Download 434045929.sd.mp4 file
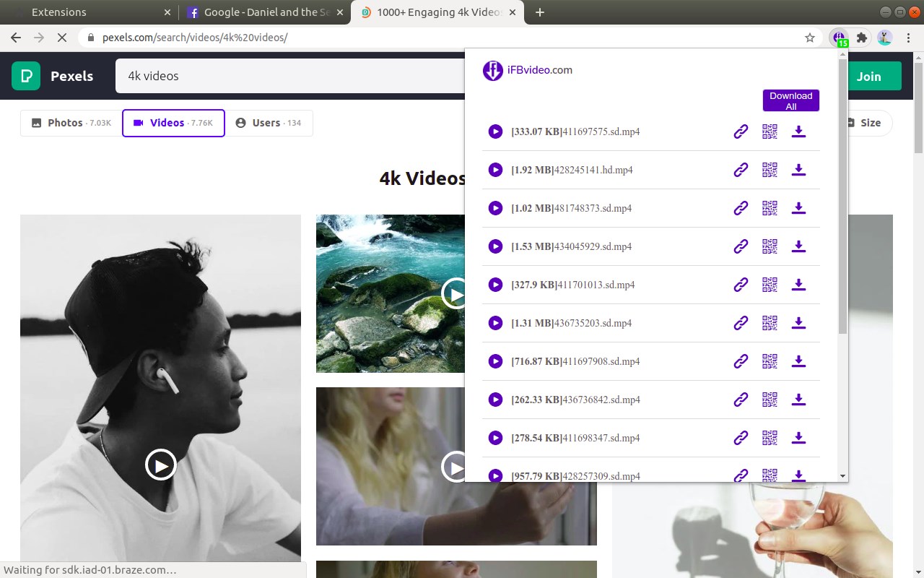 point(798,246)
